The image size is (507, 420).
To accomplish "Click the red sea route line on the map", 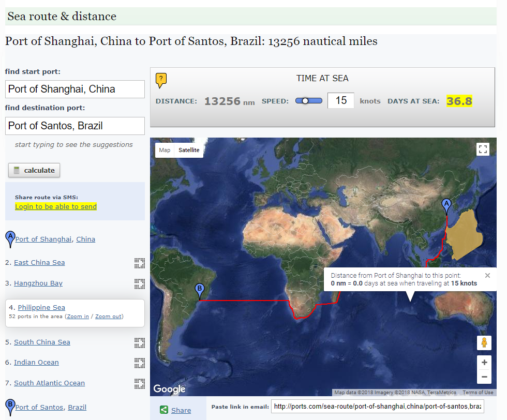I will click(x=244, y=301).
